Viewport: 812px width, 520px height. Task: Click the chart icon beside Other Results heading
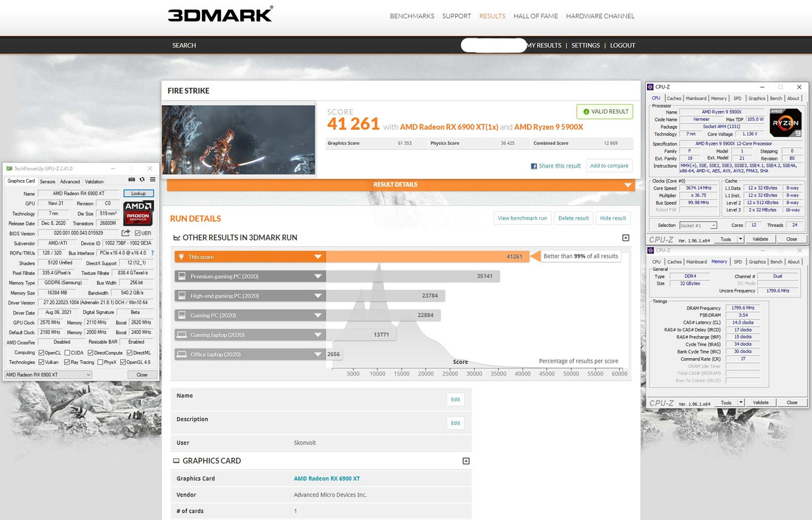tap(177, 238)
